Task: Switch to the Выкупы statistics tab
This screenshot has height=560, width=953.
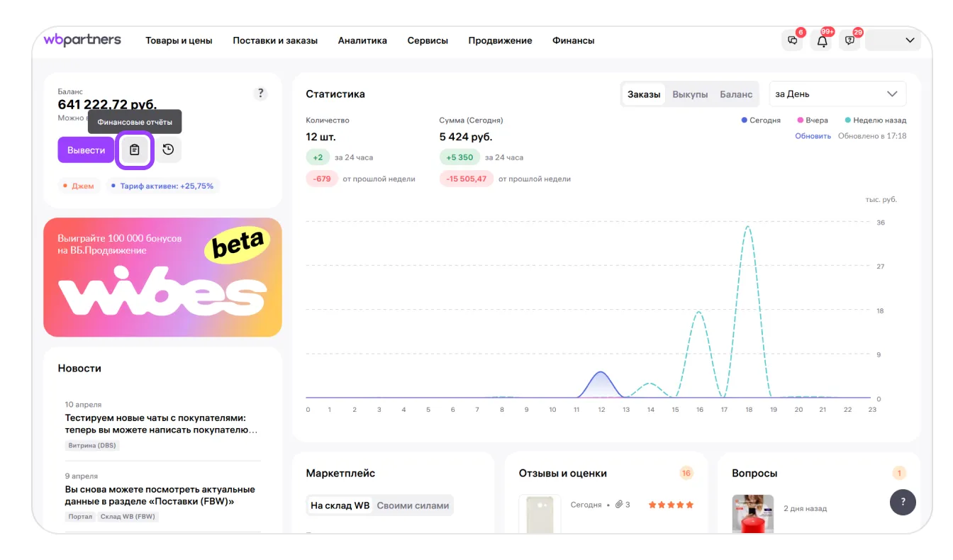Action: tap(690, 94)
